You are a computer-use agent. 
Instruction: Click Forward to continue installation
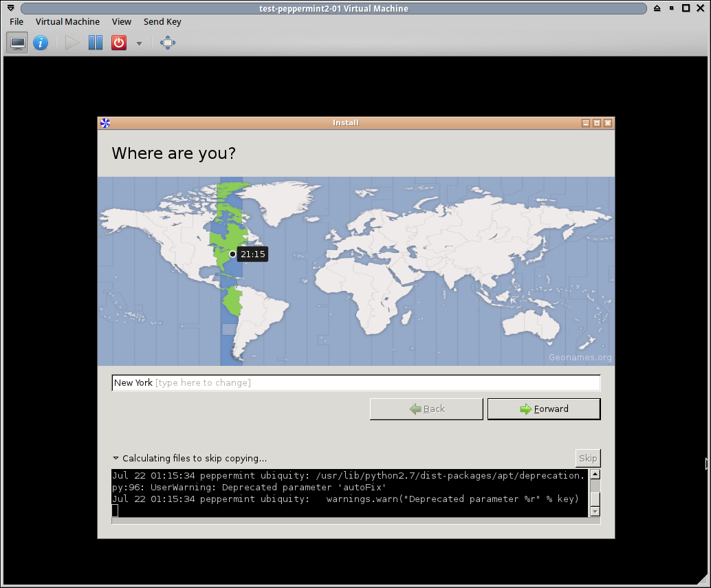(544, 409)
